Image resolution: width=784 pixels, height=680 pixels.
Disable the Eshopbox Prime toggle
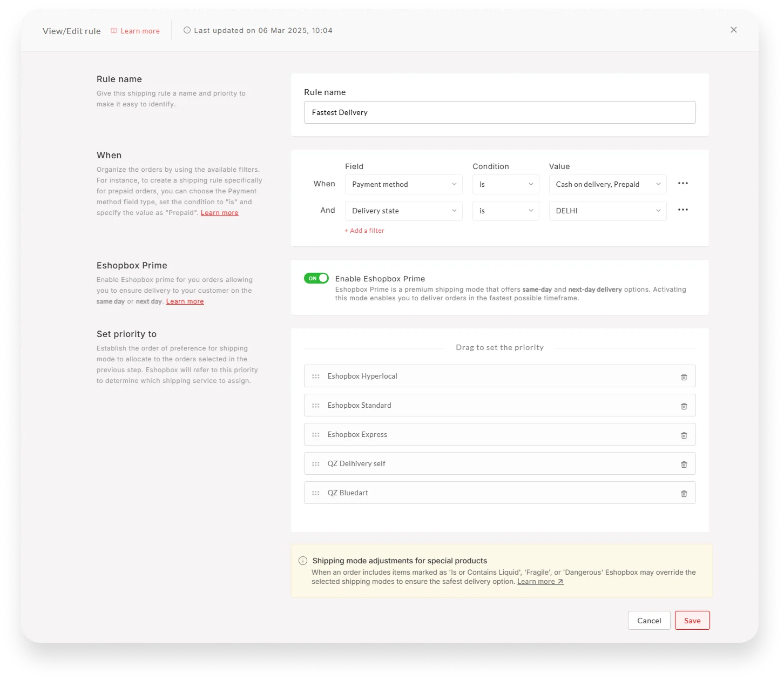click(x=316, y=278)
